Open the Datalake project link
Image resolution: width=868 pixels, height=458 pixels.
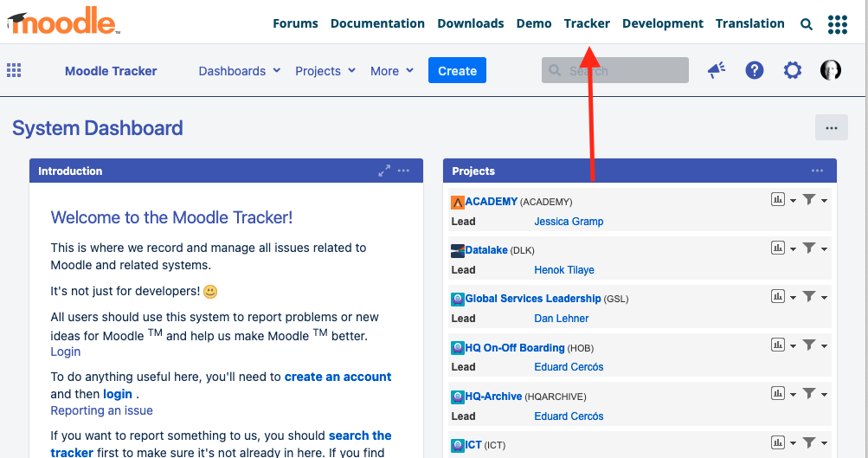pos(486,250)
